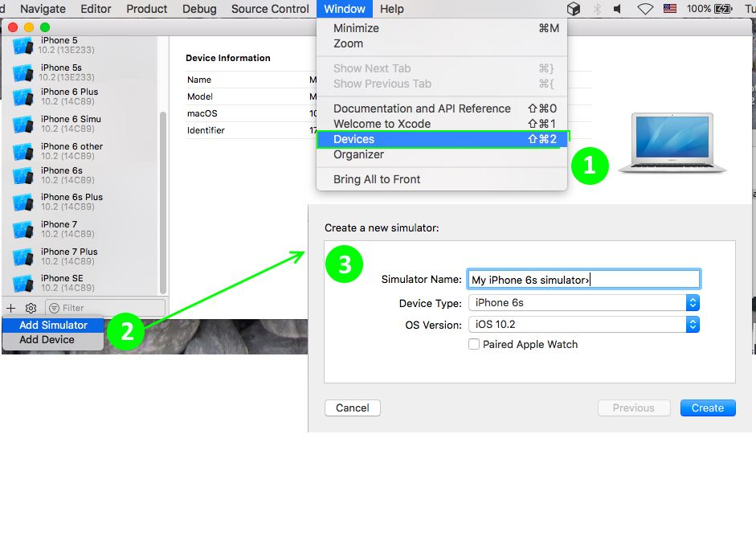Image resolution: width=756 pixels, height=553 pixels.
Task: Click the Cancel button
Action: tap(353, 408)
